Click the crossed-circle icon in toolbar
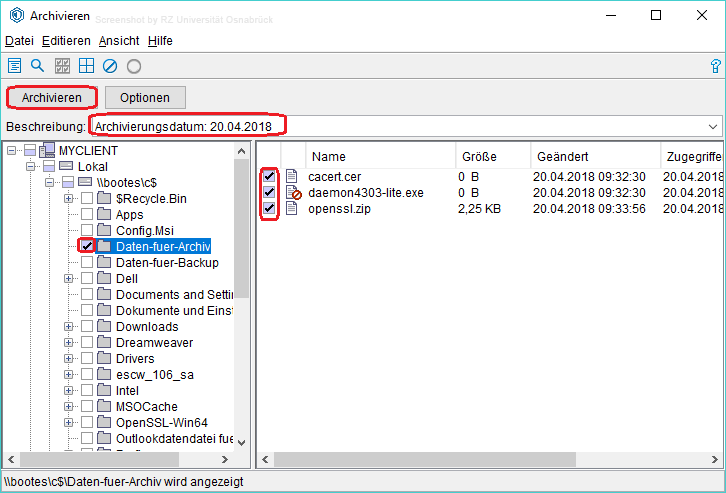Viewport: 726px width, 493px height. point(110,66)
